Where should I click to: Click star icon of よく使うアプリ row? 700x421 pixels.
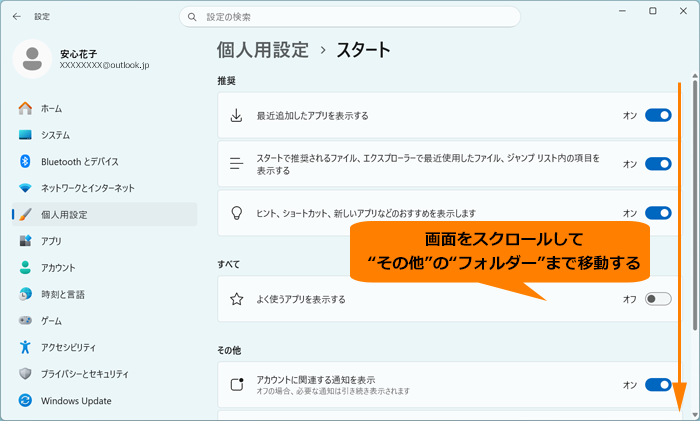[236, 299]
